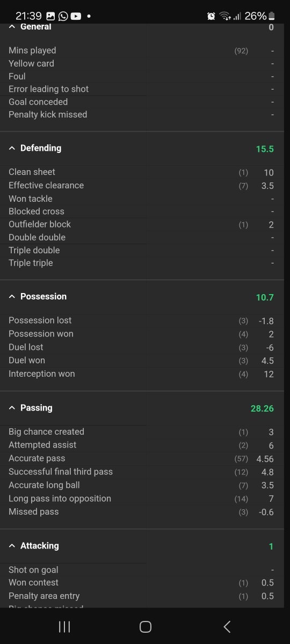
Task: Tap the gallery image notification icon
Action: coord(51,16)
